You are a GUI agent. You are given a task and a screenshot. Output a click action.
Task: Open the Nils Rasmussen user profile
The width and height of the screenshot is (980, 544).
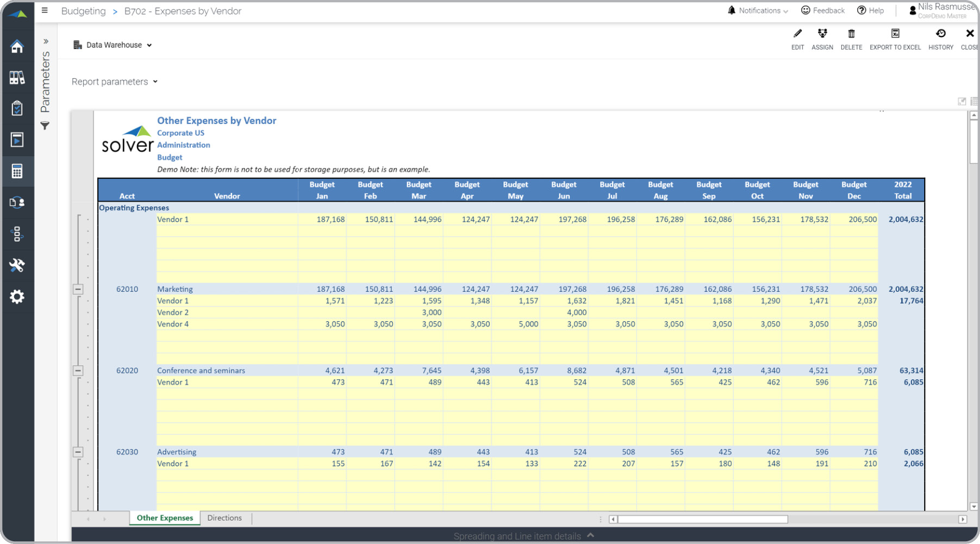tap(943, 10)
